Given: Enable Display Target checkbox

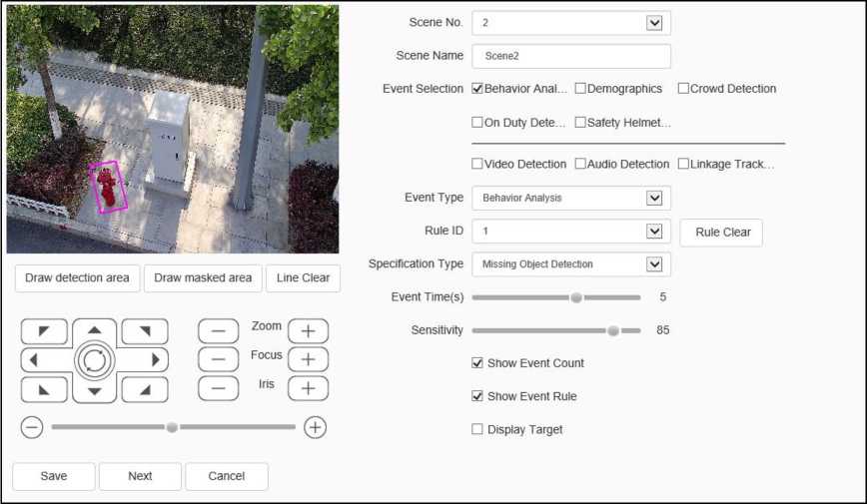Looking at the screenshot, I should pos(477,429).
